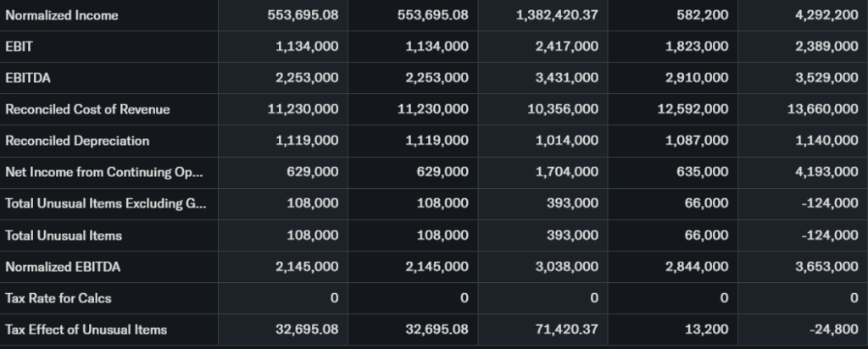Click the Normalized EBITDA row label
This screenshot has height=349, width=868.
click(x=63, y=267)
